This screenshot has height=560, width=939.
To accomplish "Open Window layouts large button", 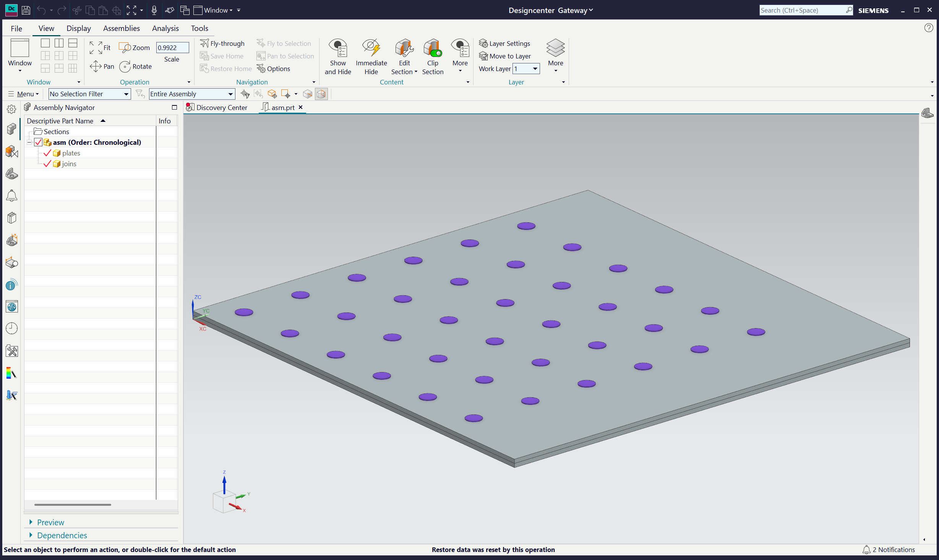I will (20, 56).
